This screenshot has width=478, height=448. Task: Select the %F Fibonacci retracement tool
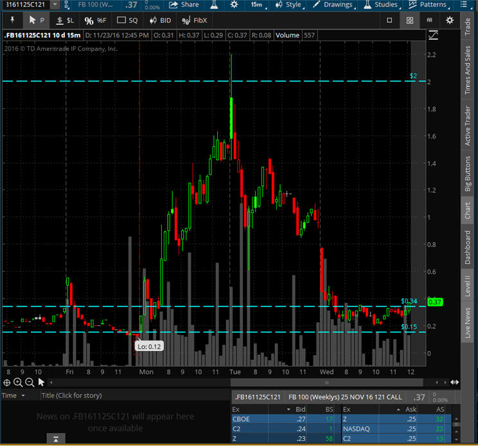pos(96,21)
